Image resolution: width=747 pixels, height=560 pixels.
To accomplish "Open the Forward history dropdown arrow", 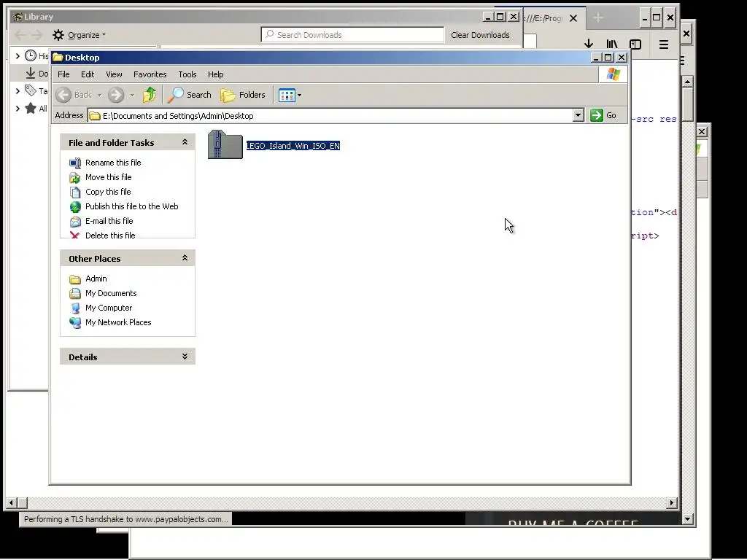I will (132, 95).
